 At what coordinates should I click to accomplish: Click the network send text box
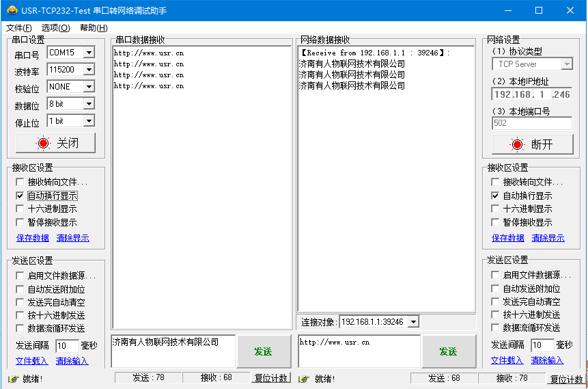click(x=359, y=351)
